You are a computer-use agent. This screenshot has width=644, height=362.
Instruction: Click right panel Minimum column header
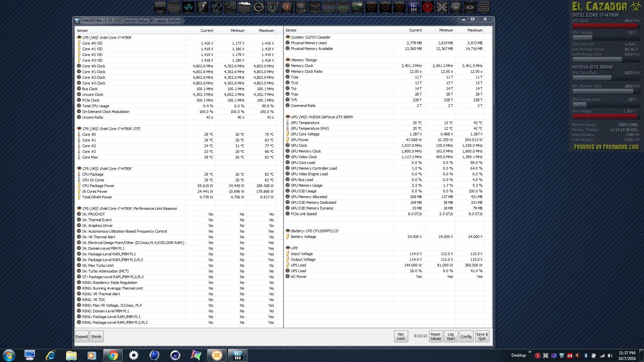[x=439, y=30]
